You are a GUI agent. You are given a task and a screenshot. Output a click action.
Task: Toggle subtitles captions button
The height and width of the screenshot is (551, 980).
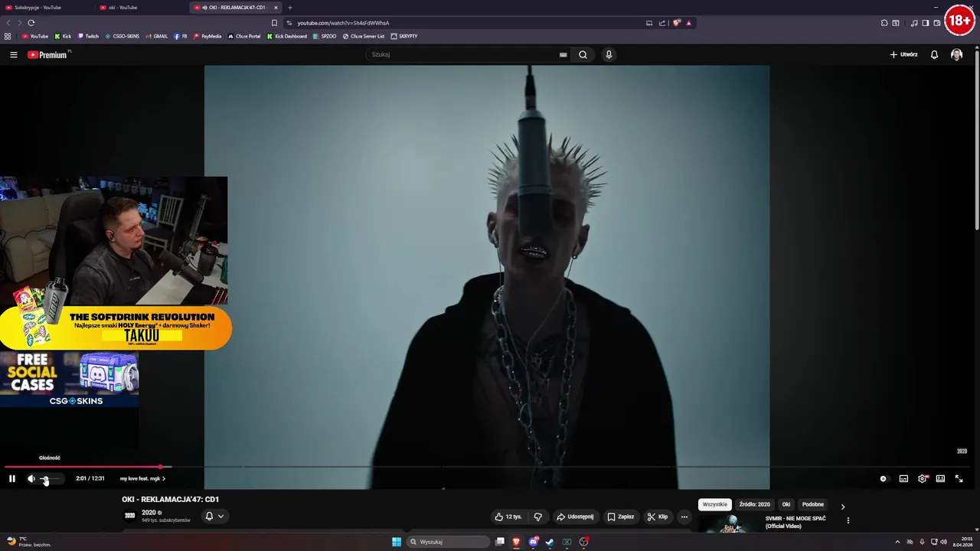point(903,478)
